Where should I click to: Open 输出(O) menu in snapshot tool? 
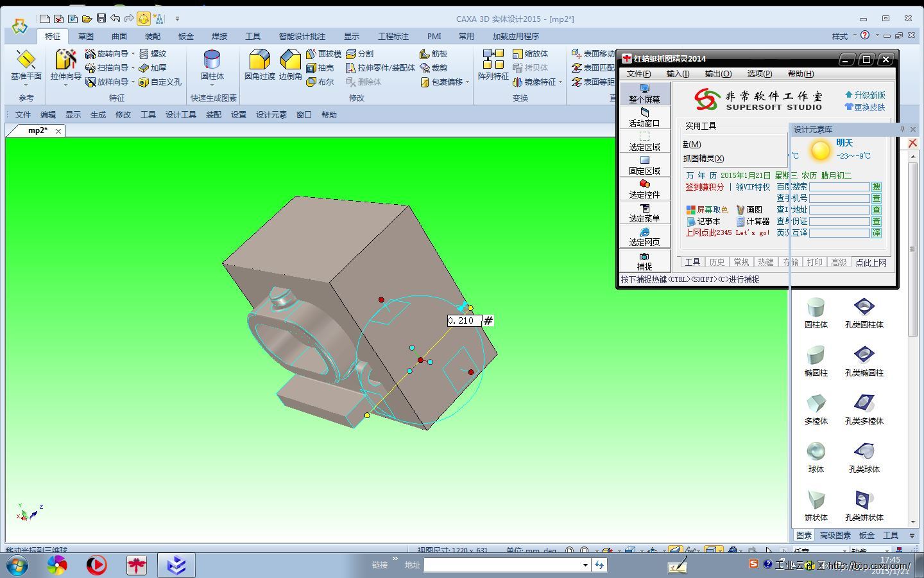718,74
